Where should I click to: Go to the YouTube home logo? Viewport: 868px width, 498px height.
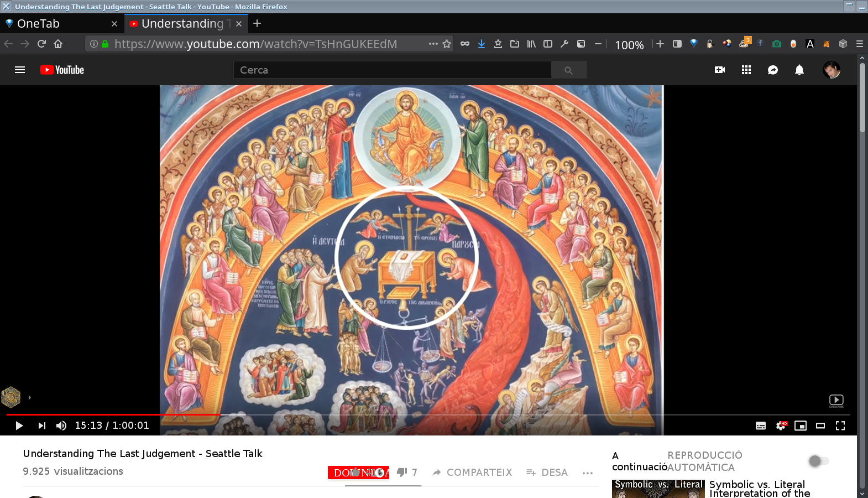[x=62, y=70]
